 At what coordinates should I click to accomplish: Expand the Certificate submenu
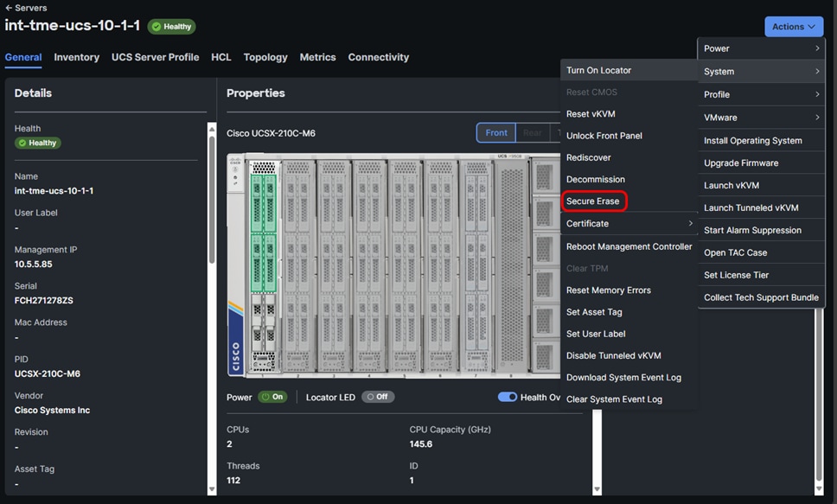click(x=629, y=224)
